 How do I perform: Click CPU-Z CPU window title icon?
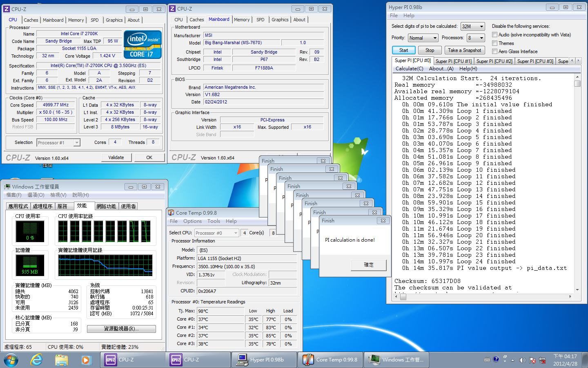coord(7,9)
